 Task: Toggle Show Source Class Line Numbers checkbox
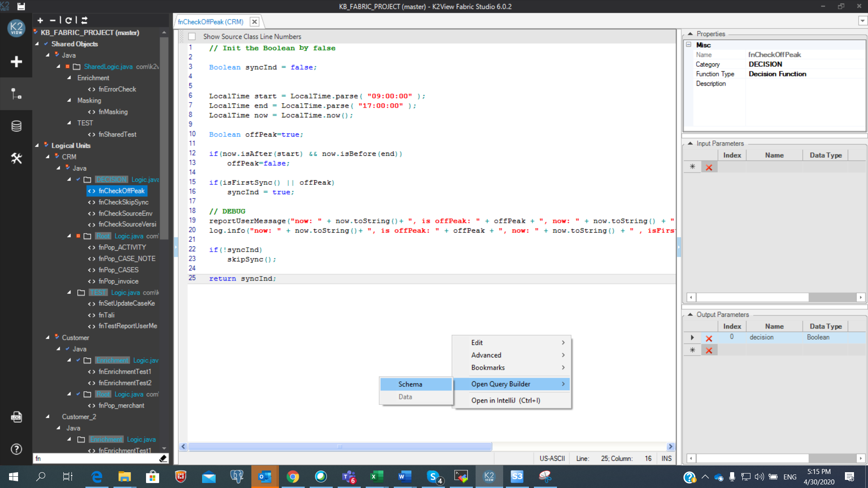pos(192,37)
